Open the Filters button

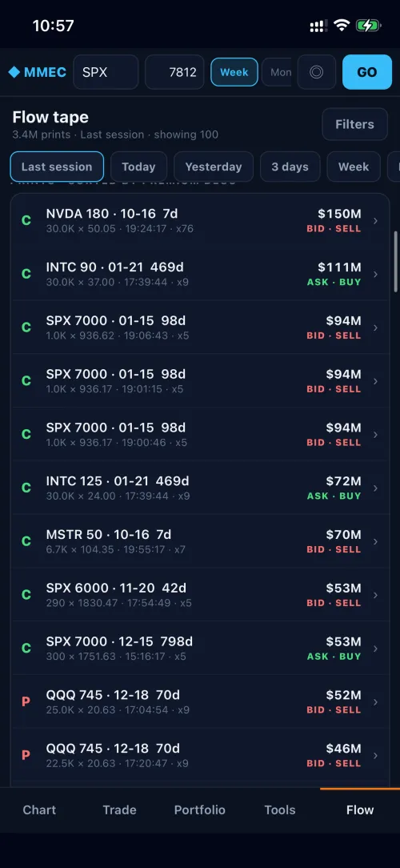click(x=354, y=124)
